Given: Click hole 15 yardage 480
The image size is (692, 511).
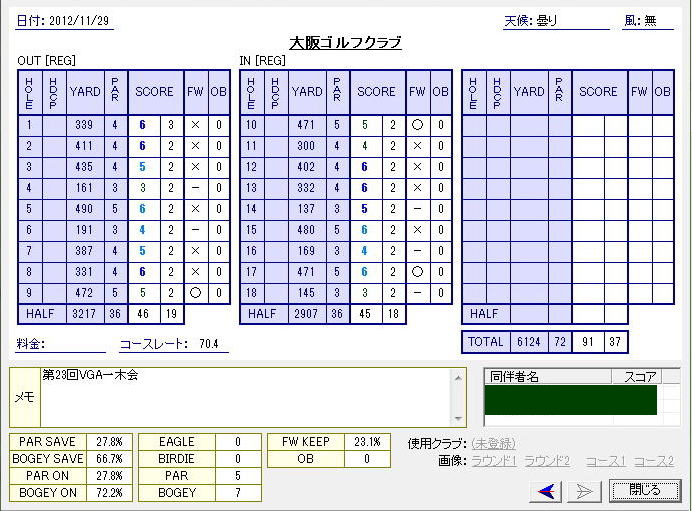Looking at the screenshot, I should point(306,230).
